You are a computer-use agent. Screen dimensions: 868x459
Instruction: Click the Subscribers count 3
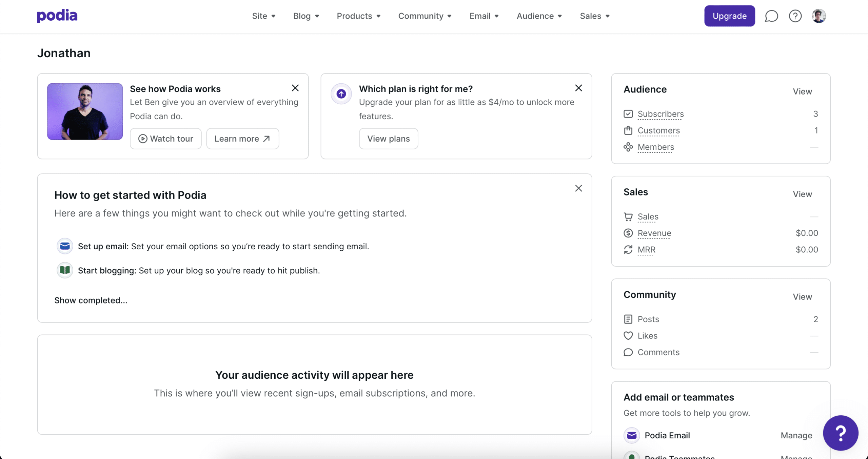(815, 114)
